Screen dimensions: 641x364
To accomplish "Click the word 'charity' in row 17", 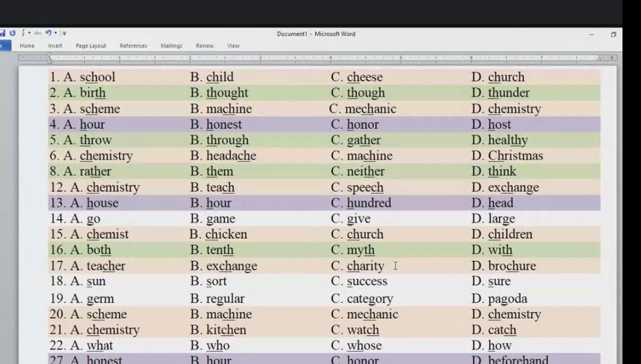I will [366, 266].
